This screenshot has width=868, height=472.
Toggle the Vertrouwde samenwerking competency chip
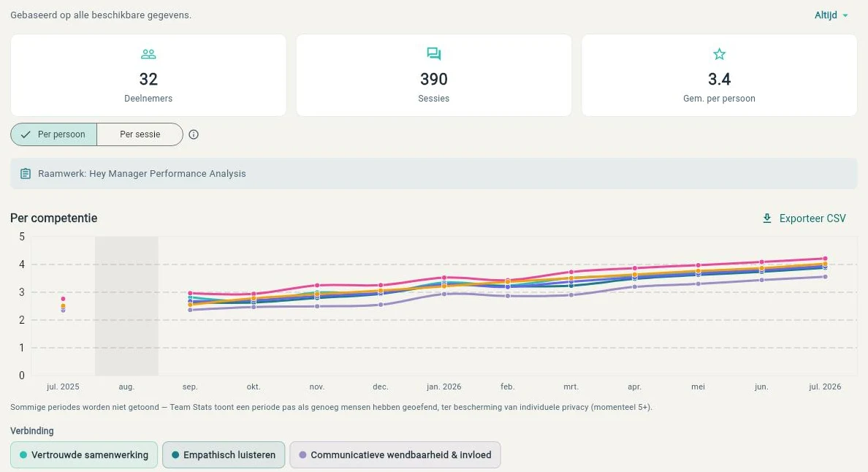[84, 455]
